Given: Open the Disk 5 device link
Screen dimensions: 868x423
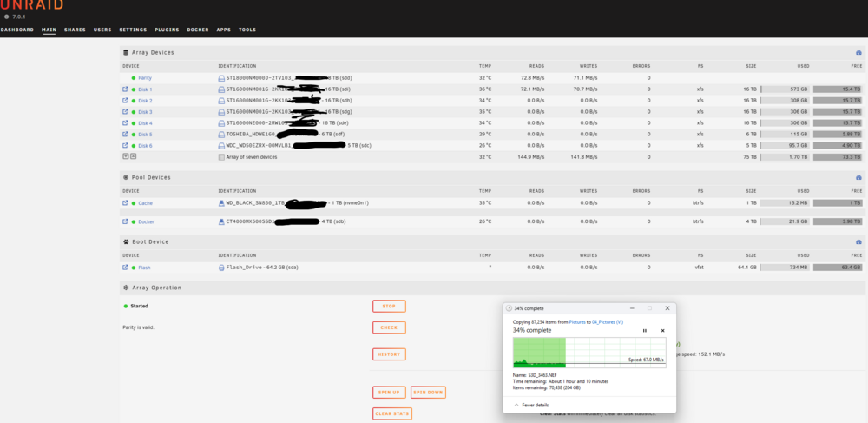Looking at the screenshot, I should click(x=145, y=134).
